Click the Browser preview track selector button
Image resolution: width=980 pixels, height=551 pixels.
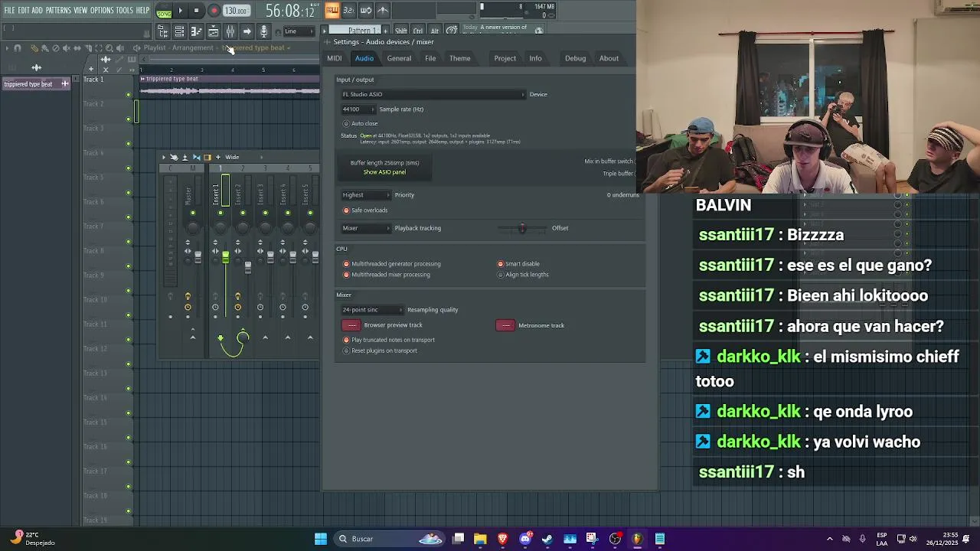click(351, 325)
